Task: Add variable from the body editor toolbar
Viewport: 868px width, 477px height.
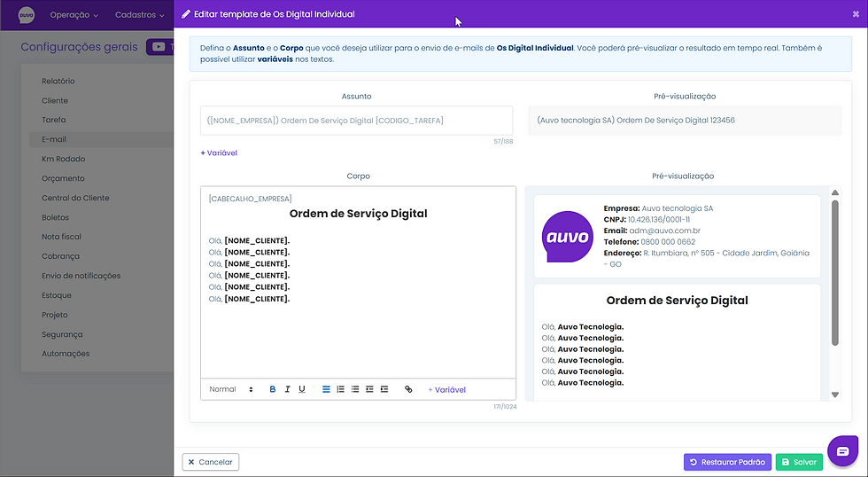Action: tap(446, 389)
